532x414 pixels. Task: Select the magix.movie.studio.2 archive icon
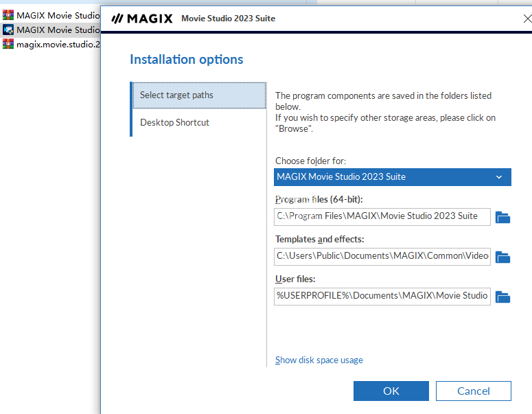8,44
